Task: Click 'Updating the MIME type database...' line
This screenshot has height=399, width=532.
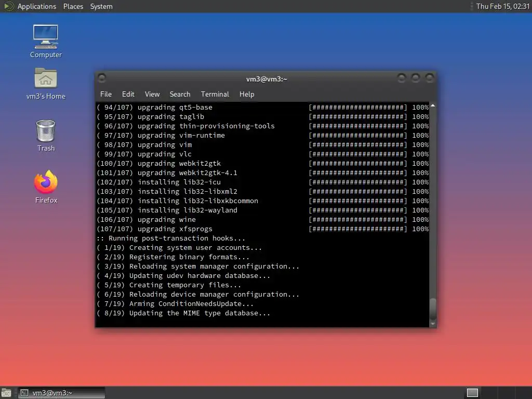Action: pyautogui.click(x=183, y=313)
